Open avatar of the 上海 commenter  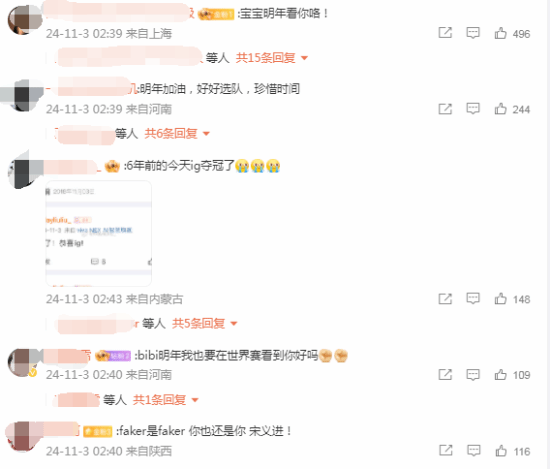[25, 20]
